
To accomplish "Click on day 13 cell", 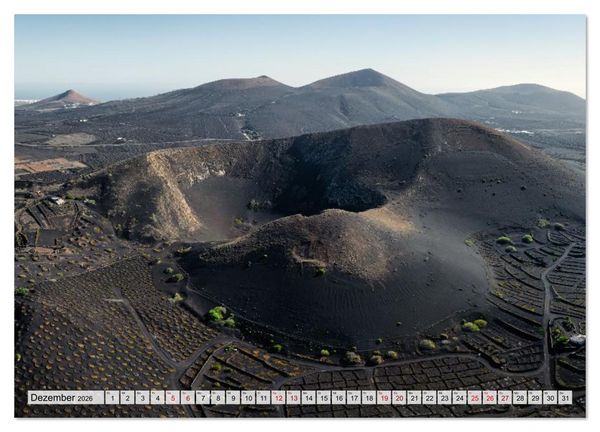I will [x=293, y=398].
